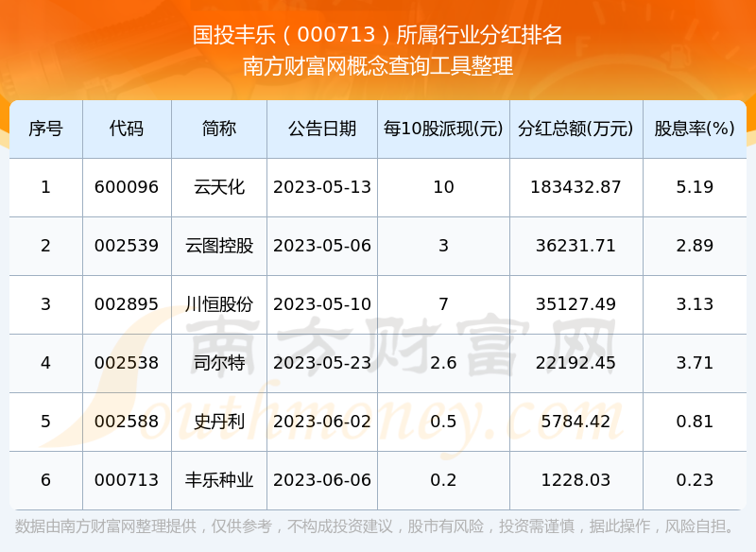
Task: Click the dividend total 183432.87 value
Action: (x=565, y=186)
